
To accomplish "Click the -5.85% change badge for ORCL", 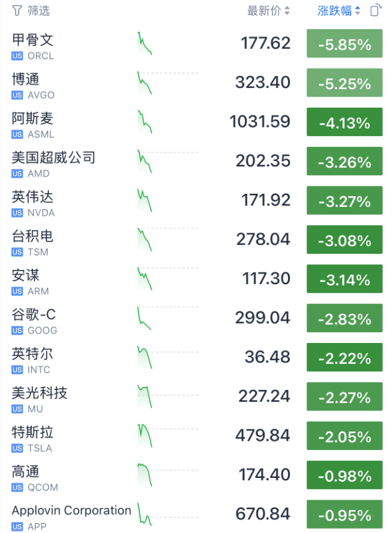I will pyautogui.click(x=344, y=45).
